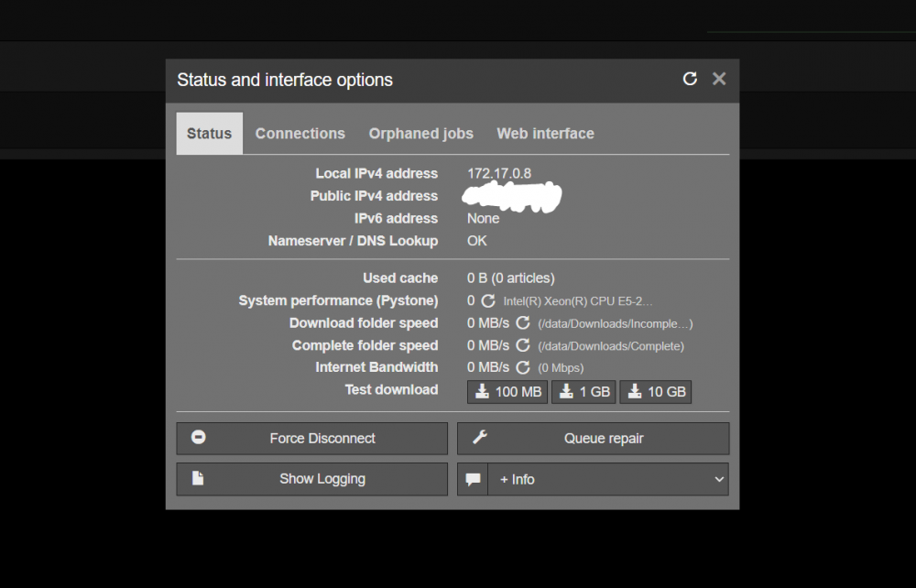Click the (0 Mbps) bandwidth text
The height and width of the screenshot is (588, 916).
pyautogui.click(x=561, y=368)
